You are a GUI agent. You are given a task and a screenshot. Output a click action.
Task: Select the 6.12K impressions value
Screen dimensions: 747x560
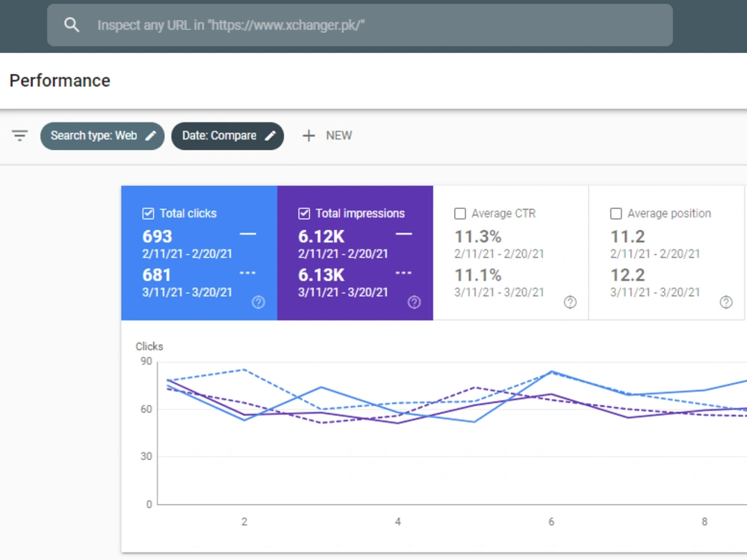321,236
